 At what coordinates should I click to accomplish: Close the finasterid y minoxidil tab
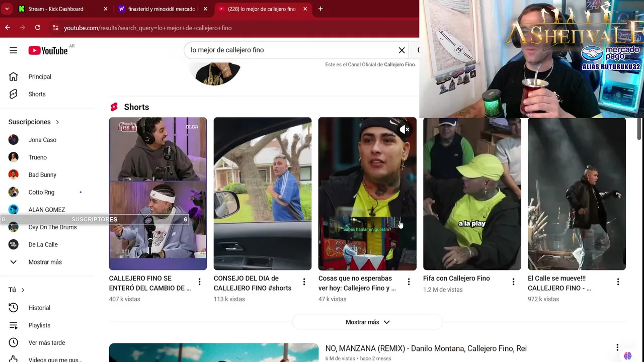[205, 9]
